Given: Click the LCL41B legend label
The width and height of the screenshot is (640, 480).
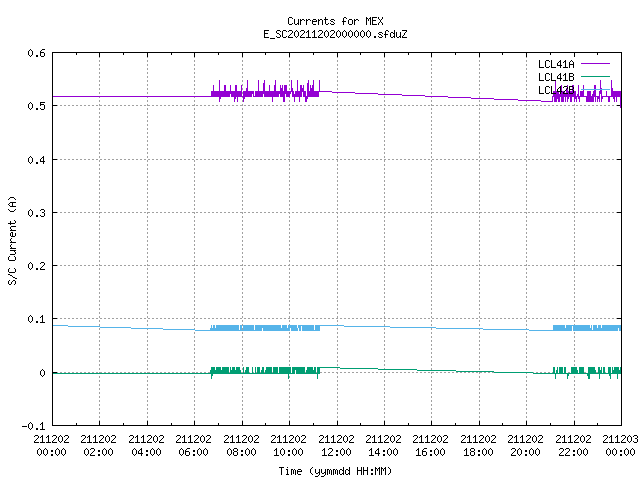Looking at the screenshot, I should pos(556,77).
